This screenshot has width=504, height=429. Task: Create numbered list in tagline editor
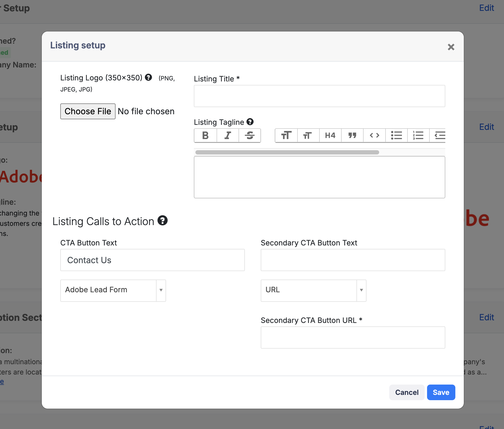coord(418,135)
